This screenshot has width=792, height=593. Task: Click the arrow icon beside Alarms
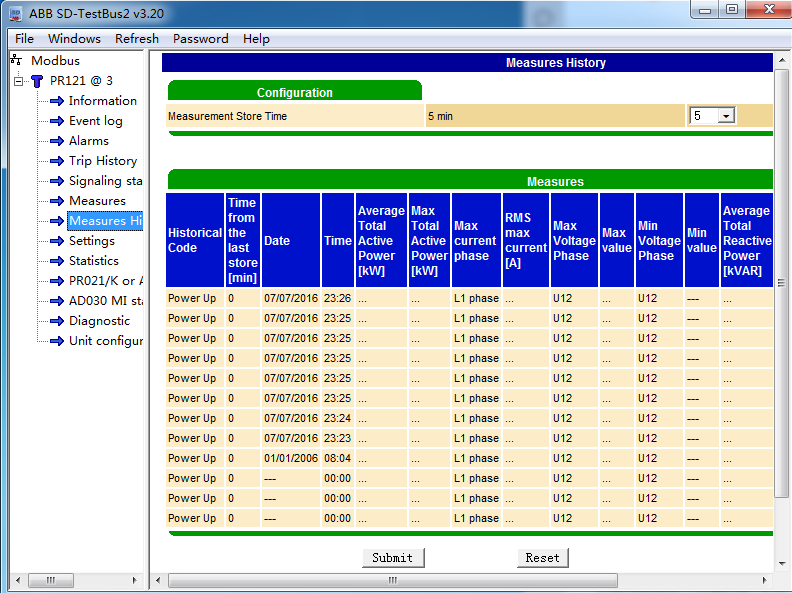[57, 141]
